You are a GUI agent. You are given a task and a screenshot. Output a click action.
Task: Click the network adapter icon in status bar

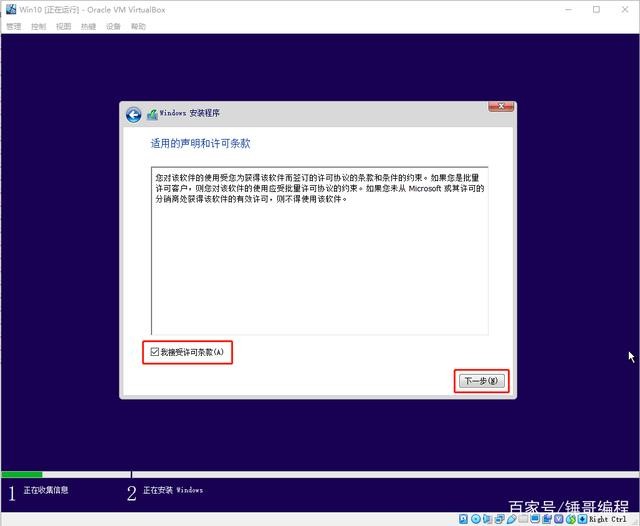coord(500,519)
